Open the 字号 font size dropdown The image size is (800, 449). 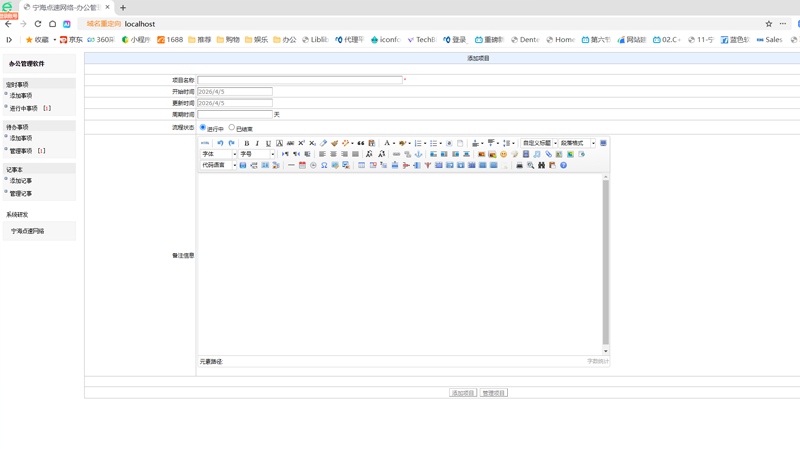pos(257,154)
